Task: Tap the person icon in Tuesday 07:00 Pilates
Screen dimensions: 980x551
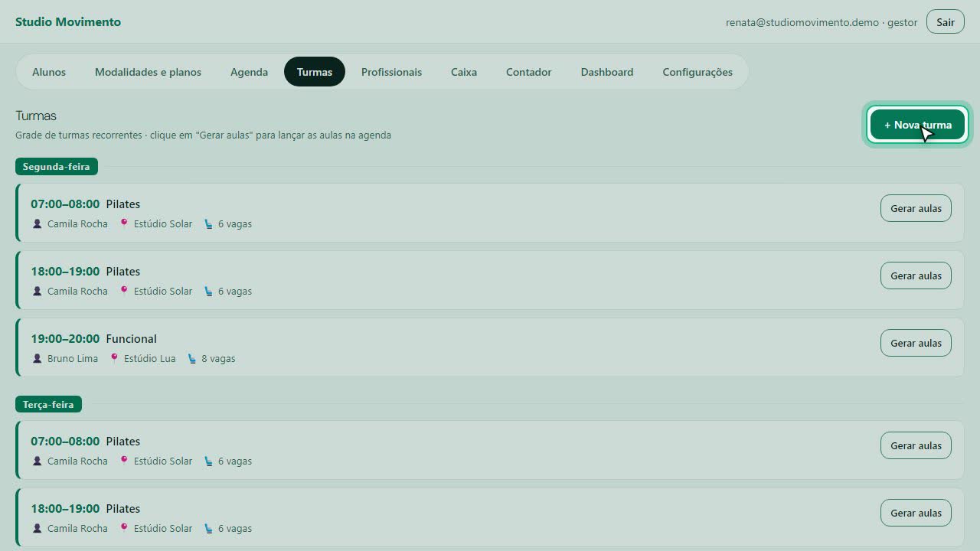Action: 37,461
